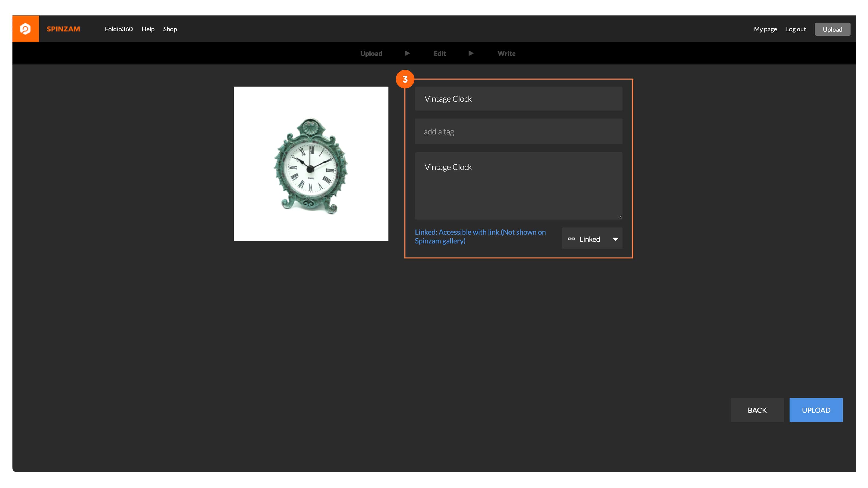The width and height of the screenshot is (868, 488).
Task: Click the Upload step indicator at top
Action: coord(371,53)
